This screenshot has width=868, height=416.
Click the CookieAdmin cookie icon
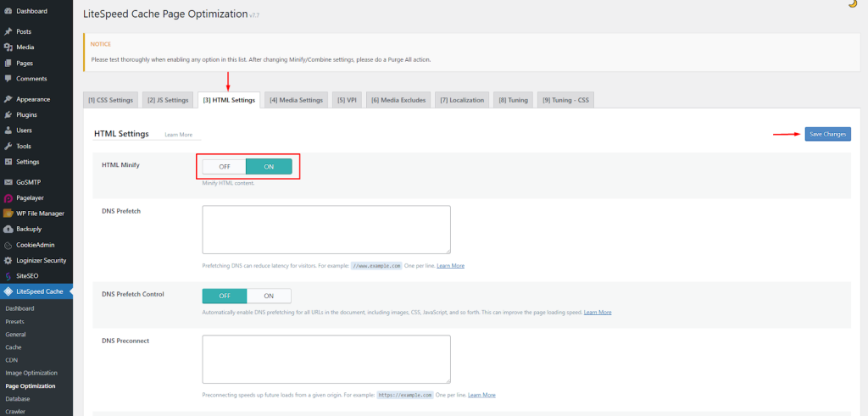8,245
